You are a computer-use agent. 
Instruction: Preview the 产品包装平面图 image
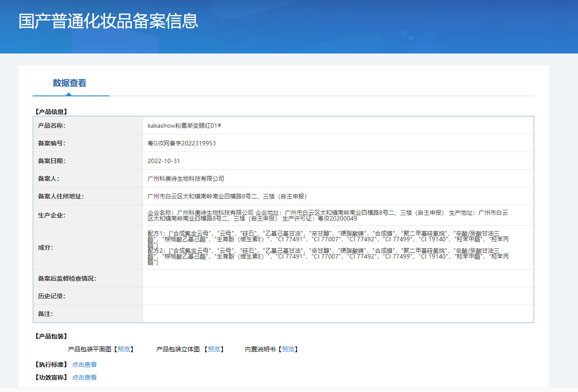point(124,349)
